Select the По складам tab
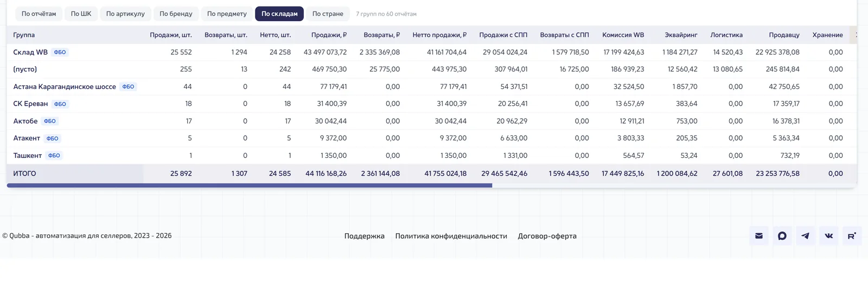 [279, 14]
